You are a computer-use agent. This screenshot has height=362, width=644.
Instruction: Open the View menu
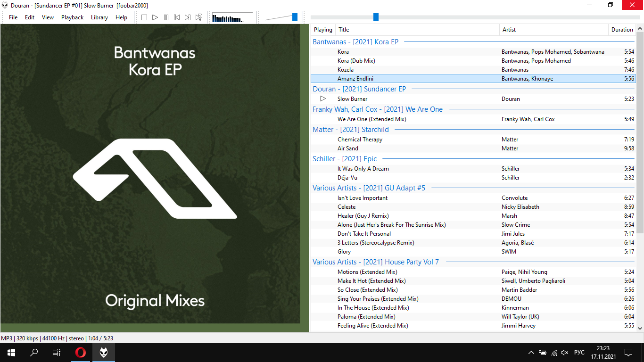pos(48,17)
